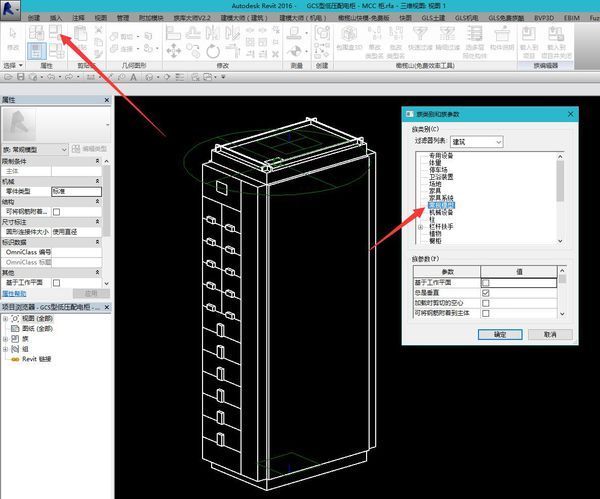The image size is (600, 499).
Task: Expand 视图 (全部) in Project Browser
Action: (6, 318)
